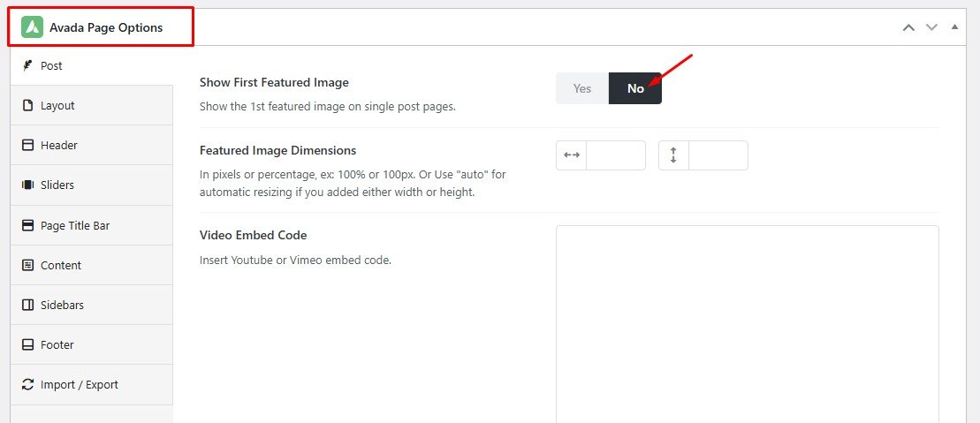Click the Header section icon
This screenshot has width=980, height=423.
tap(27, 145)
